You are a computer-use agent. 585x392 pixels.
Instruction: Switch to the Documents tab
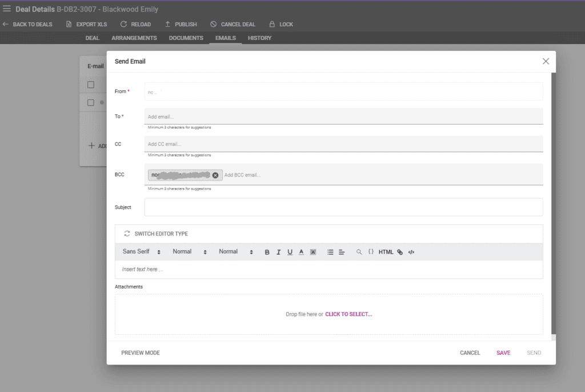click(186, 38)
